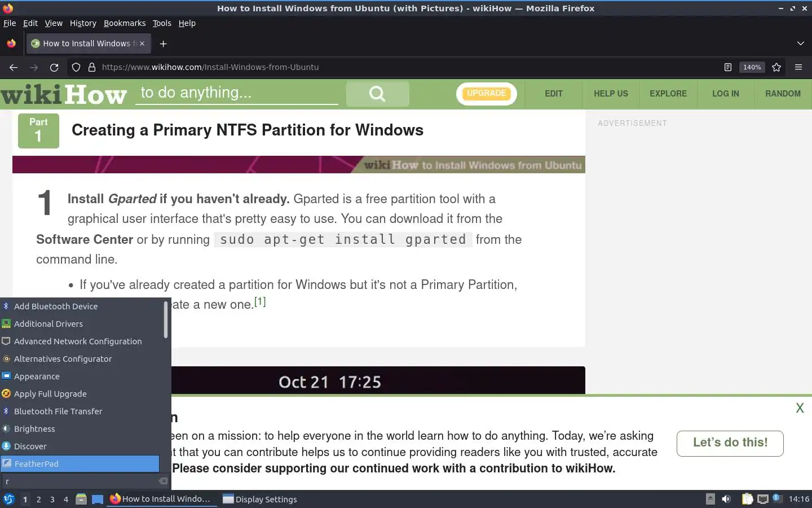The image size is (812, 508).
Task: Launch Bluetooth File Transfer
Action: 80,411
